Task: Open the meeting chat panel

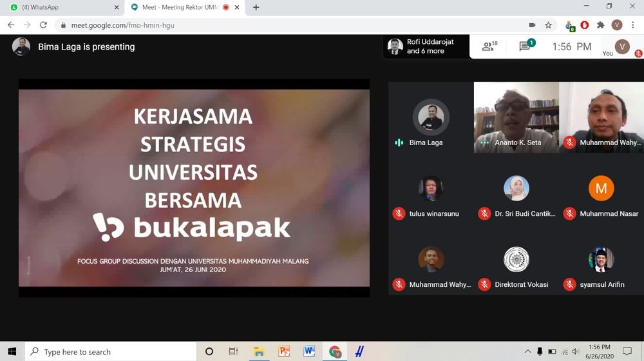Action: pos(527,46)
